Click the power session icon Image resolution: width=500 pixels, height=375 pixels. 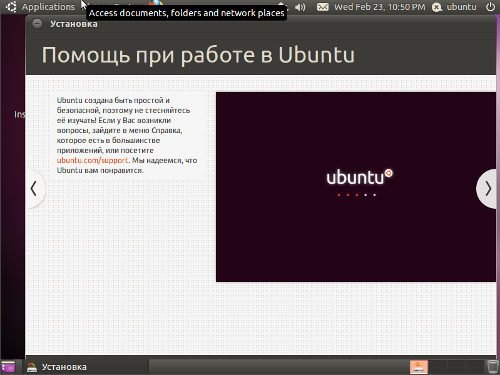tap(490, 7)
